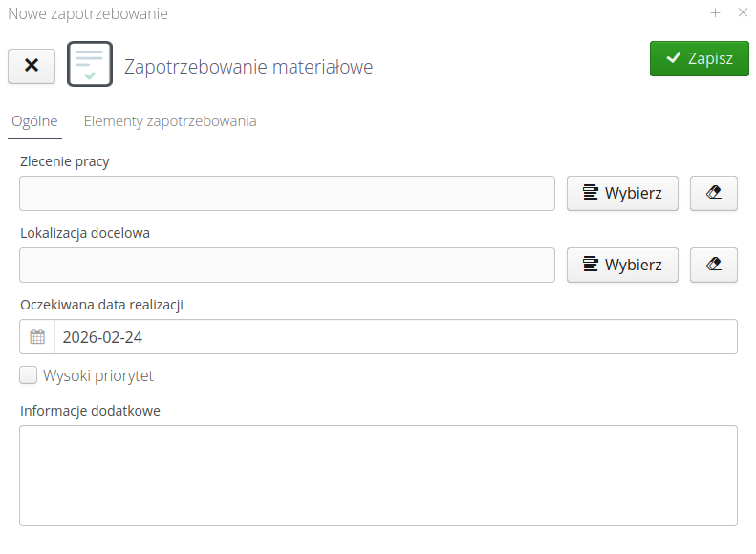Save the form with the Zapisz button
Image resolution: width=756 pixels, height=554 pixels.
(699, 58)
